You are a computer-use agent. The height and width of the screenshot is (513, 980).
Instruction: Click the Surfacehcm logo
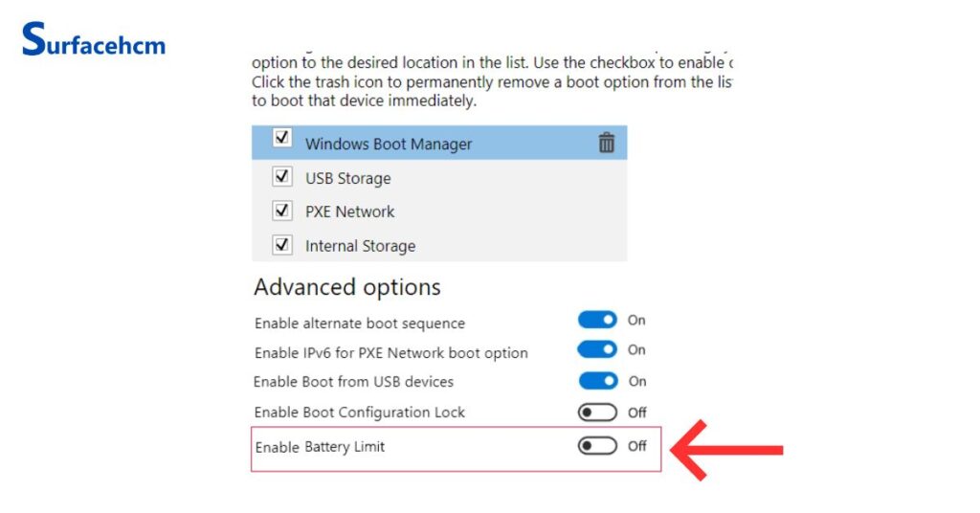[93, 41]
